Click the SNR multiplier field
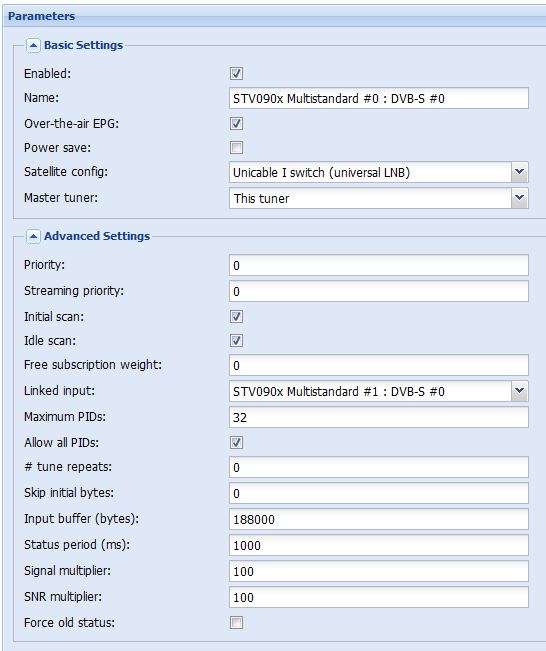The image size is (546, 651). point(379,597)
